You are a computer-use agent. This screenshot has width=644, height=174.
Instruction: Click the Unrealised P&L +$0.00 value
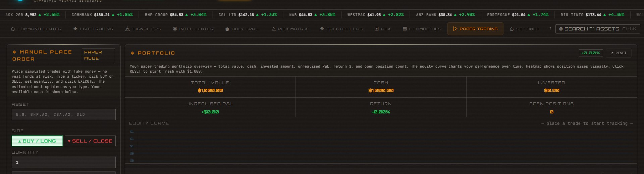[210, 112]
